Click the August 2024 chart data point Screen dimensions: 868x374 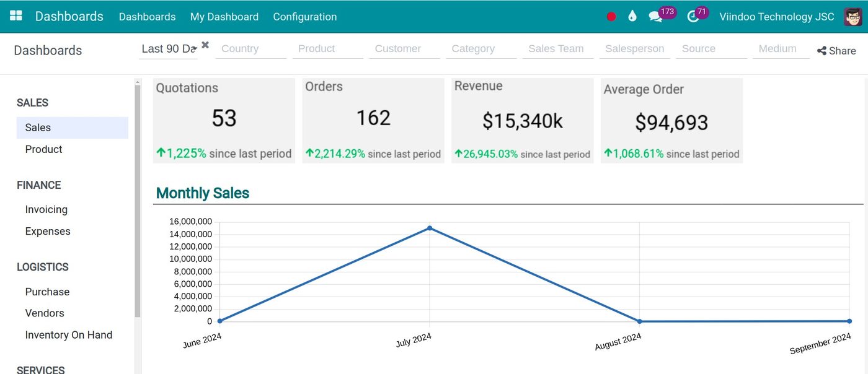pos(639,321)
